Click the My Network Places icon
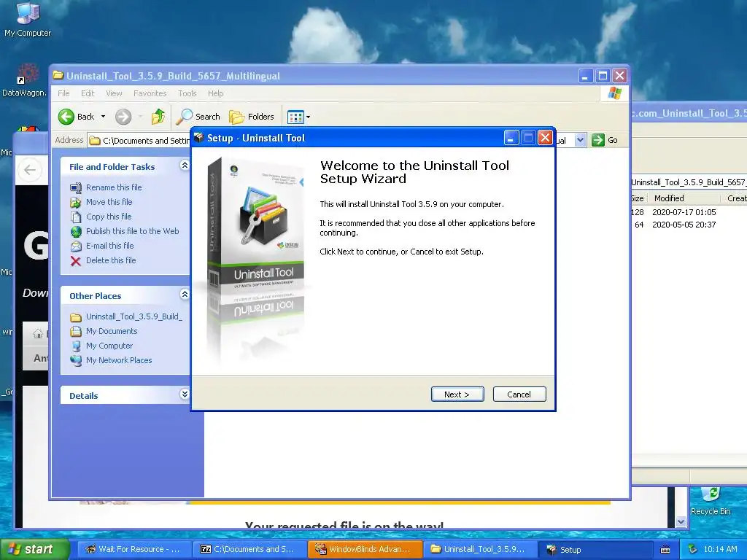 coord(76,360)
